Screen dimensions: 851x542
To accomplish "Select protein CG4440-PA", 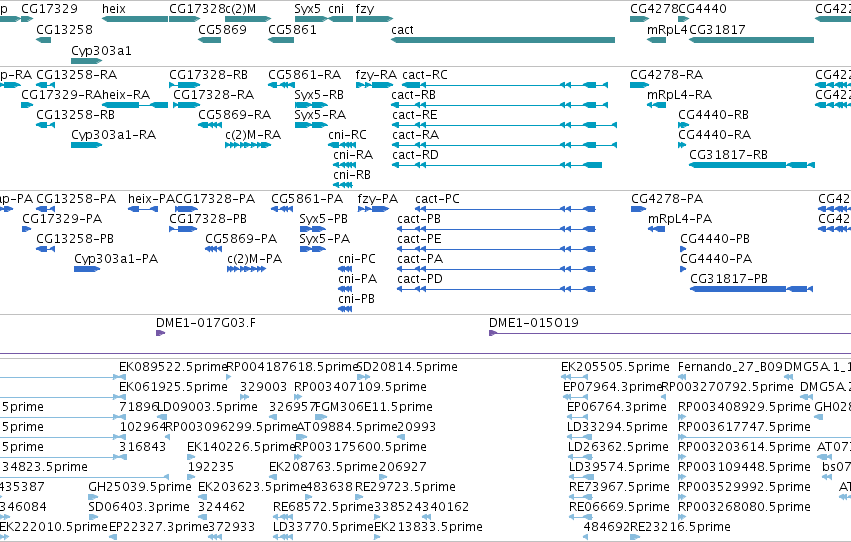I will point(716,259).
